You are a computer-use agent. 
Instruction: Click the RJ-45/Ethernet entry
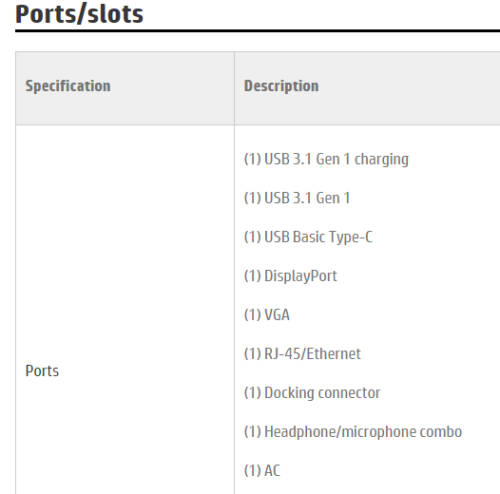tap(302, 354)
